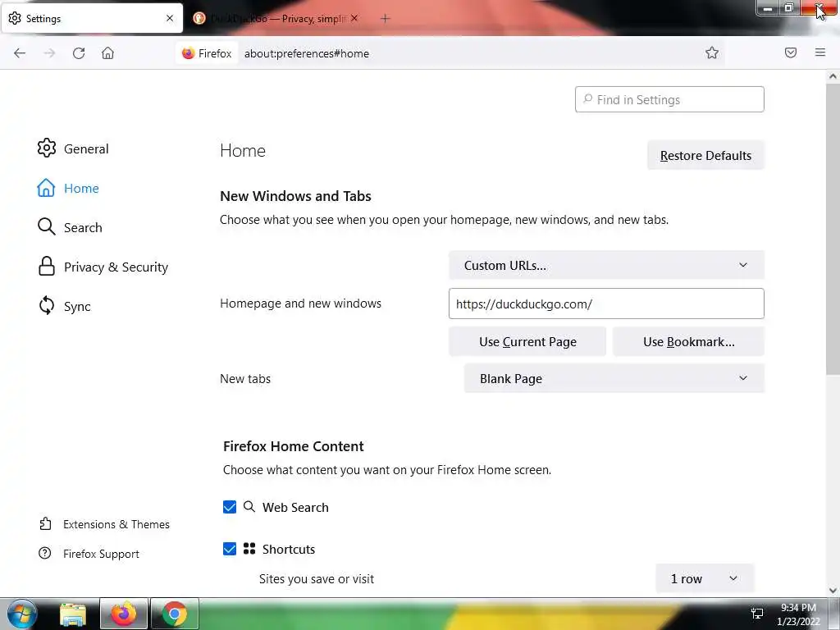Screen dimensions: 840x630
Task: Switch to Firefox in the taskbar
Action: [123, 614]
